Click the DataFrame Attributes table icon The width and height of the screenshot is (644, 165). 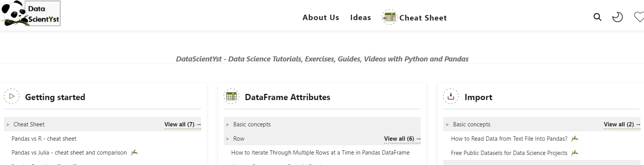(231, 96)
